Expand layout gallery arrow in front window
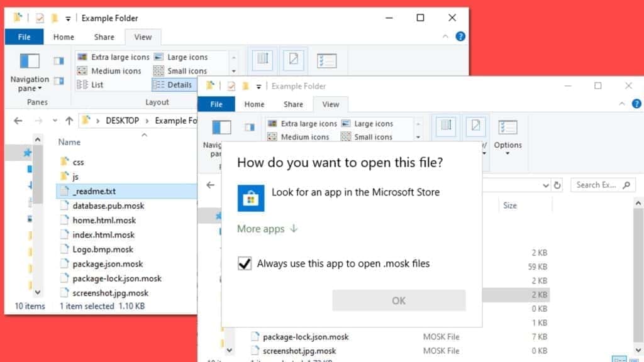The image size is (644, 362). point(418,137)
